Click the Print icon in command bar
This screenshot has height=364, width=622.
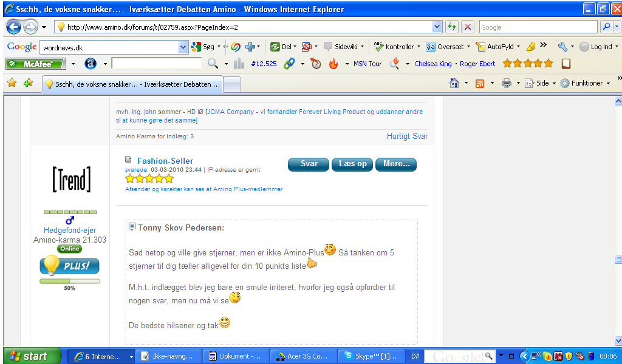506,84
